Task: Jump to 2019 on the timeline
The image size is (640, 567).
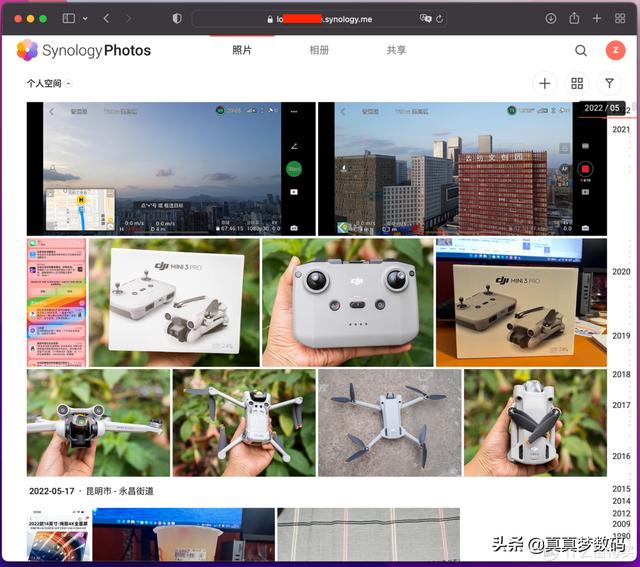Action: (621, 336)
